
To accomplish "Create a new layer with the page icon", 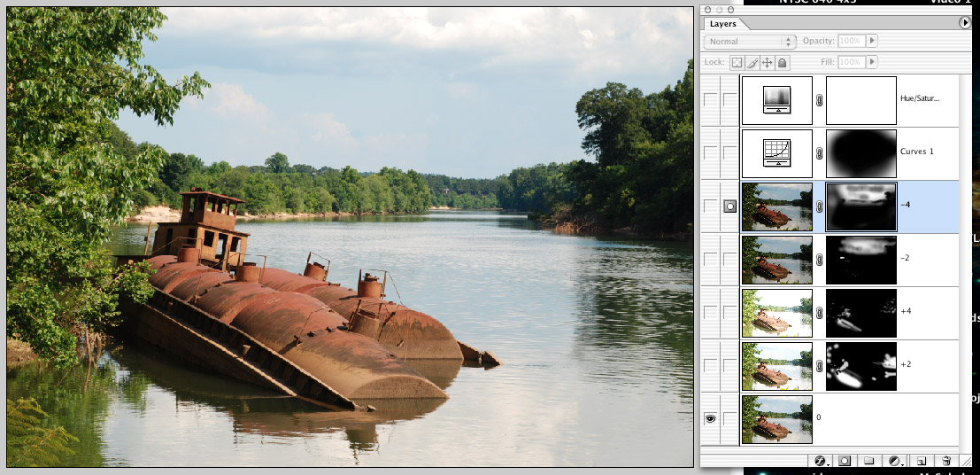I will [921, 461].
